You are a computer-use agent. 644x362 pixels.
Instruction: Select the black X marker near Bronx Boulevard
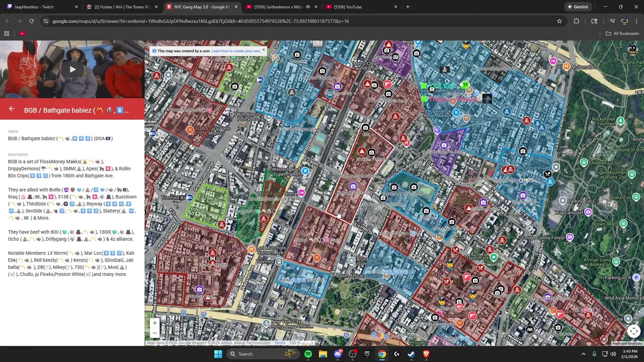[x=547, y=174]
